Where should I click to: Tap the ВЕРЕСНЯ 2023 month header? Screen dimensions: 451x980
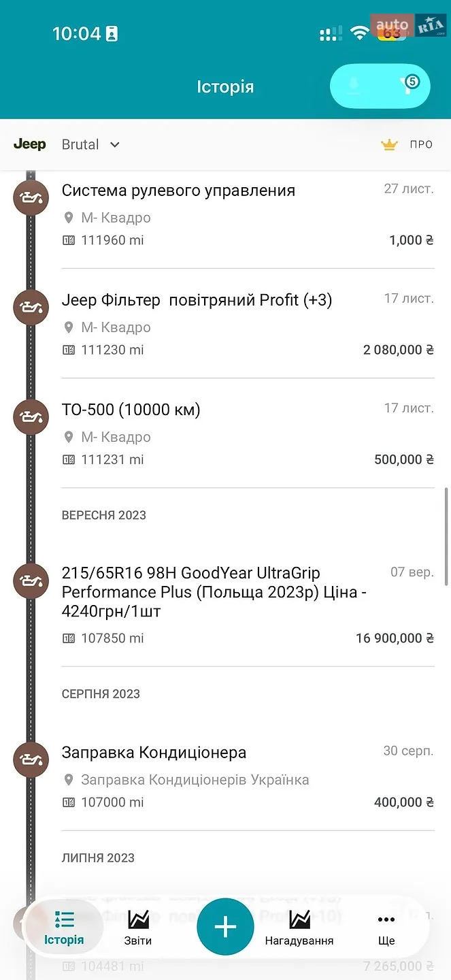pos(104,515)
